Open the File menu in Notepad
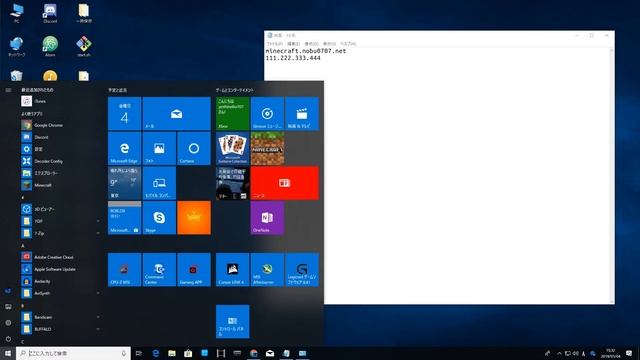The image size is (640, 360). pos(275,44)
